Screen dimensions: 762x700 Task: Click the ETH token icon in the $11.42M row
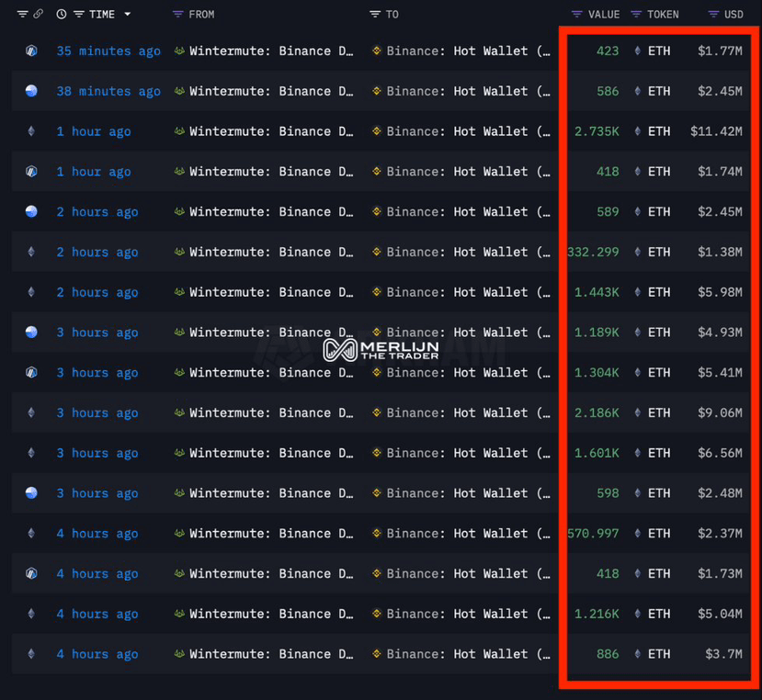tap(638, 131)
